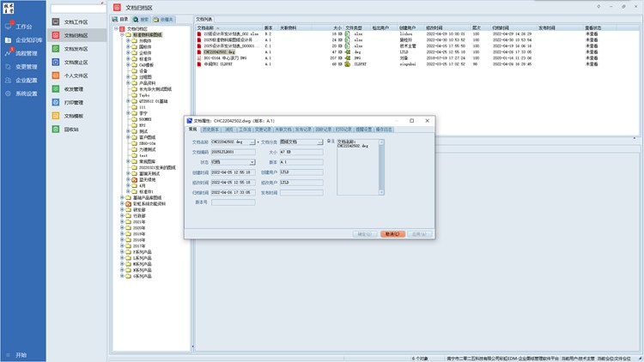
Task: Open the 回收站 recycle bin icon
Action: pos(55,129)
